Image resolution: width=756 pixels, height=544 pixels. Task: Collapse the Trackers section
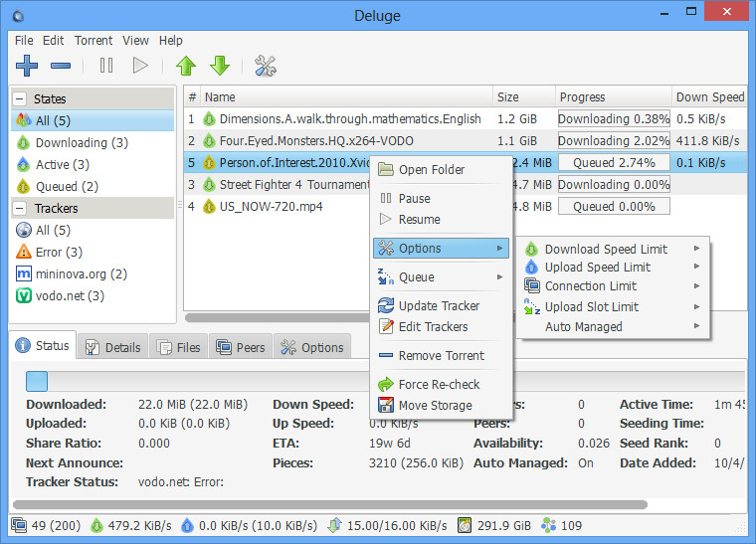coord(20,209)
